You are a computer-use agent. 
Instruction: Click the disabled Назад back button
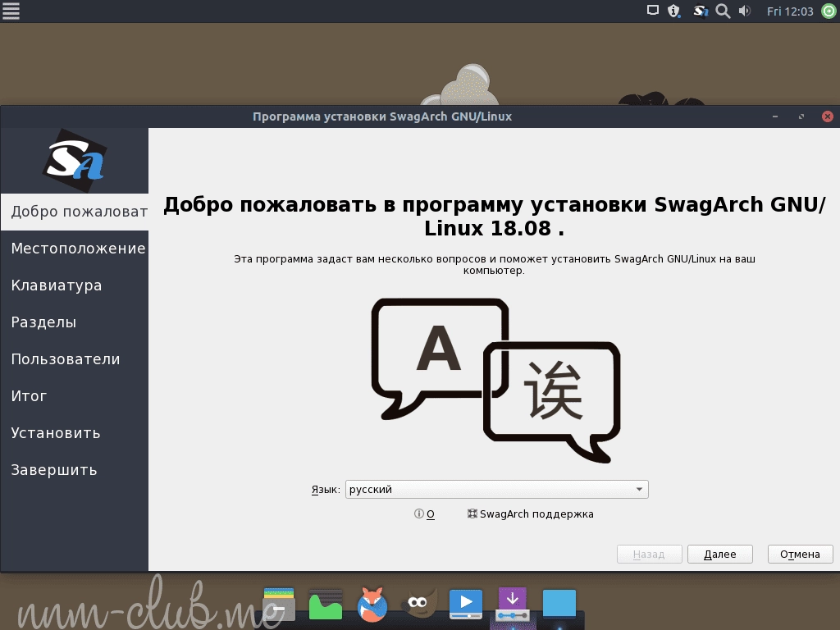(650, 554)
